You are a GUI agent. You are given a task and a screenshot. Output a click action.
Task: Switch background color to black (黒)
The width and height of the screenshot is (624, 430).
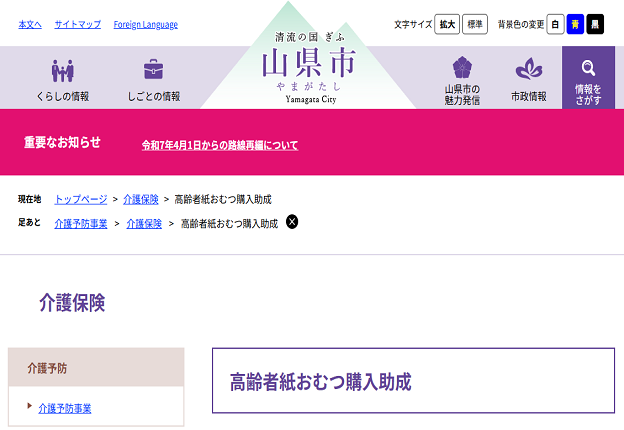point(595,24)
